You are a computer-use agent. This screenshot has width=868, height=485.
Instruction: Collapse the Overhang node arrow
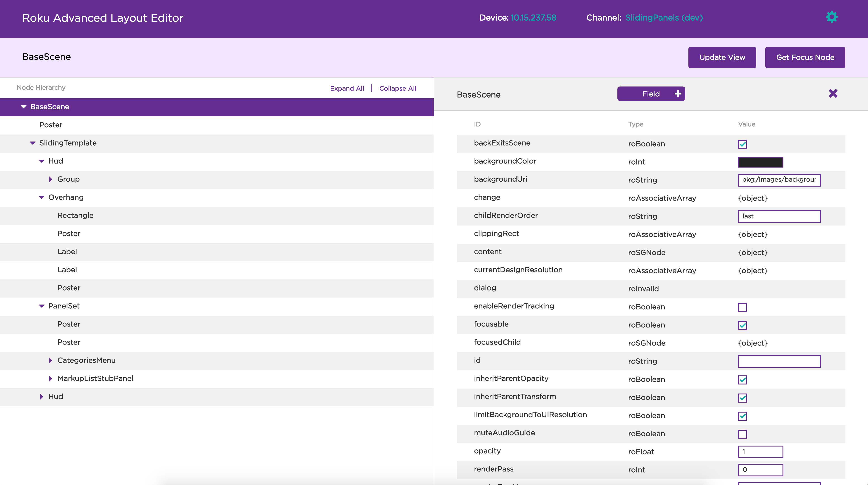42,198
